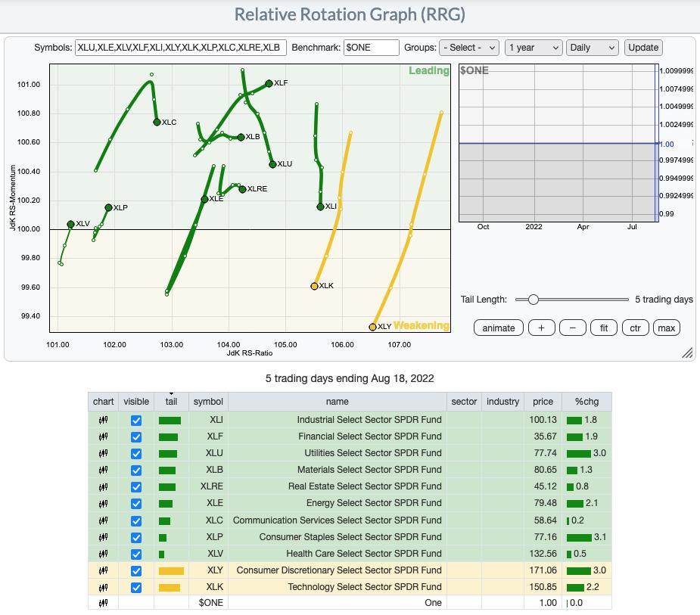700x615 pixels.
Task: Click the max button
Action: click(667, 328)
